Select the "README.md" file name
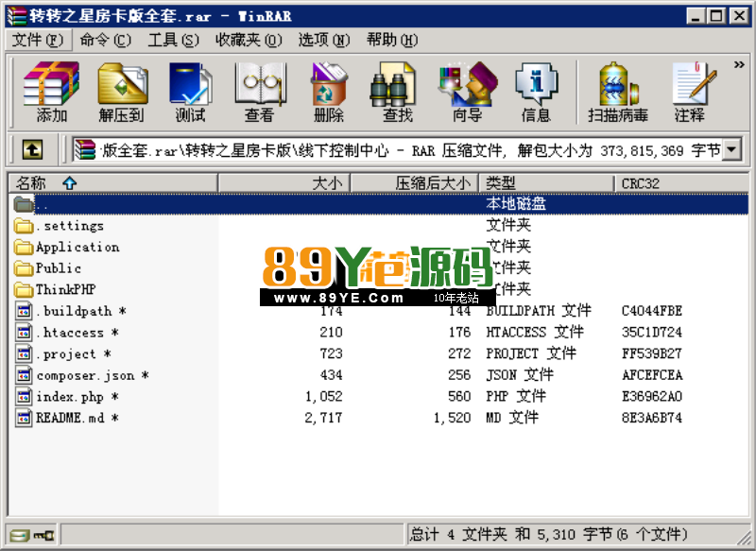 [77, 418]
